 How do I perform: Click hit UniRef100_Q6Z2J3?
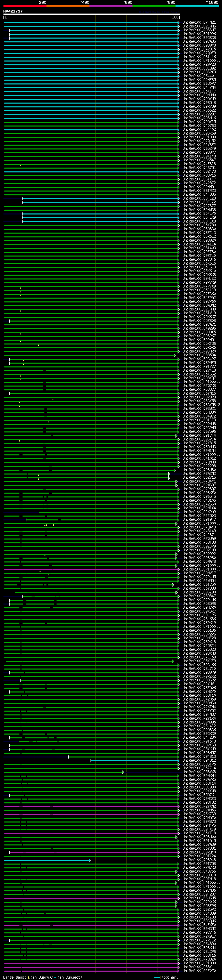coord(199,233)
